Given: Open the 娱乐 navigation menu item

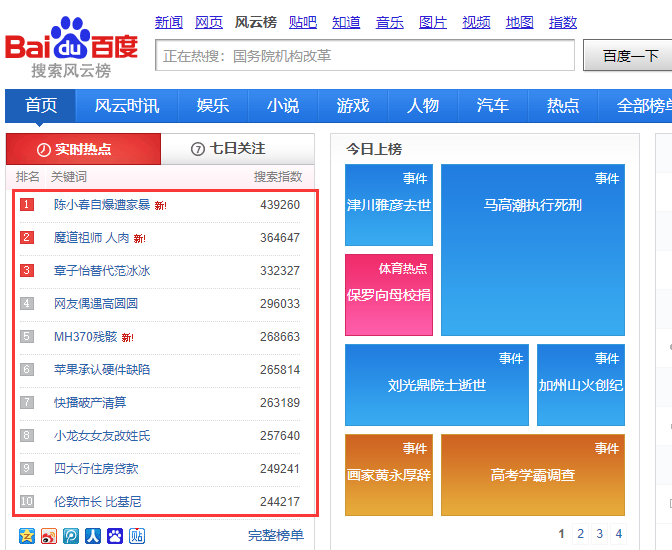Looking at the screenshot, I should point(212,106).
